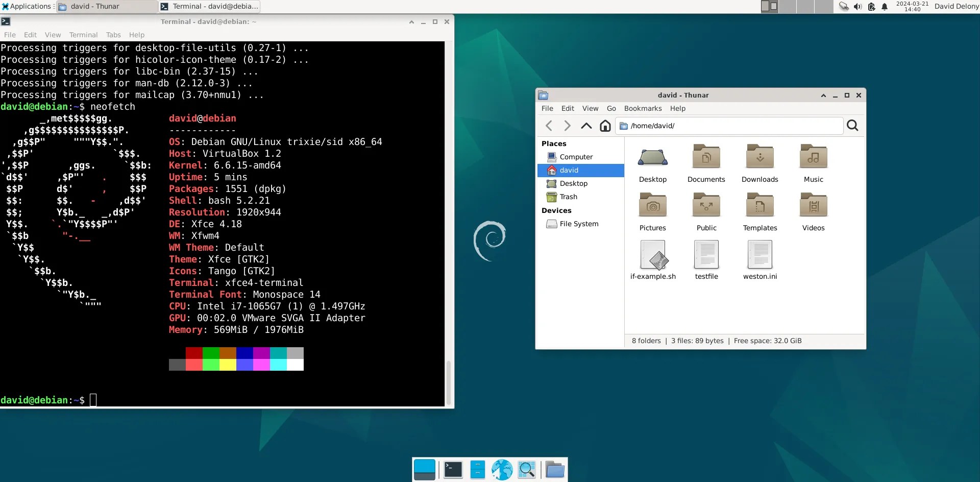Open Thunar search magnifier icon
This screenshot has height=482, width=980.
pos(852,126)
